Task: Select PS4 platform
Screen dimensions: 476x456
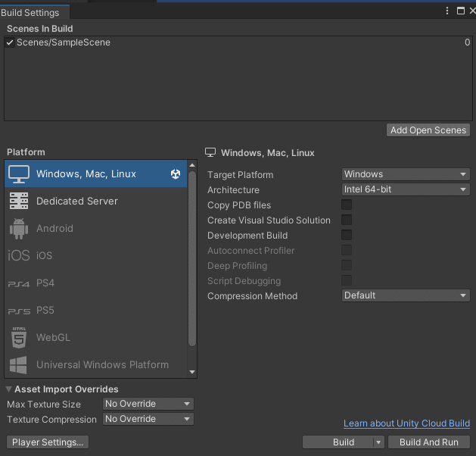Action: pos(96,283)
